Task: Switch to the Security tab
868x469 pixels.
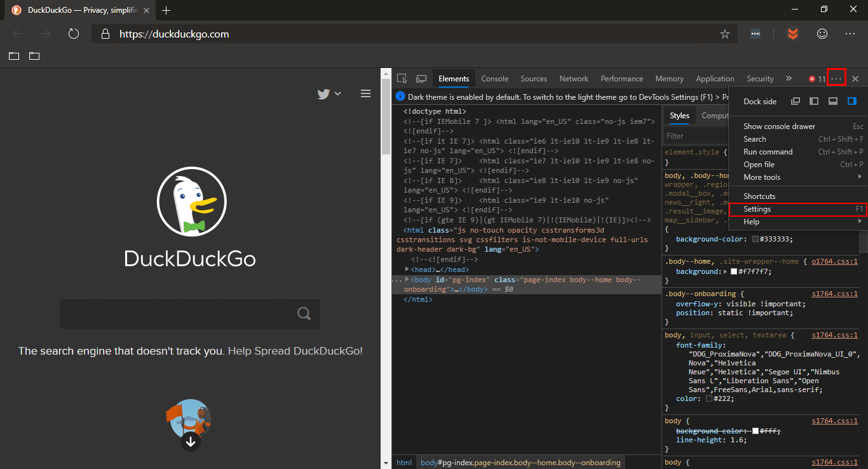Action: click(x=760, y=79)
